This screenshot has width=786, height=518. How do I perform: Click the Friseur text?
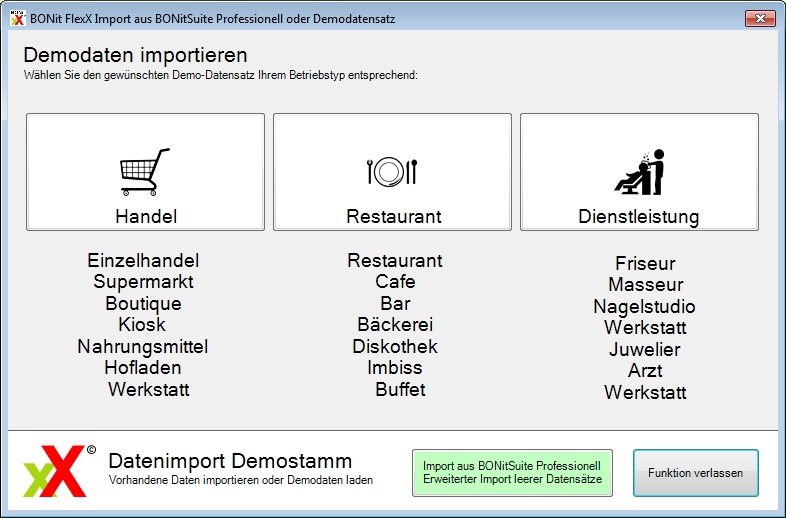pos(645,263)
